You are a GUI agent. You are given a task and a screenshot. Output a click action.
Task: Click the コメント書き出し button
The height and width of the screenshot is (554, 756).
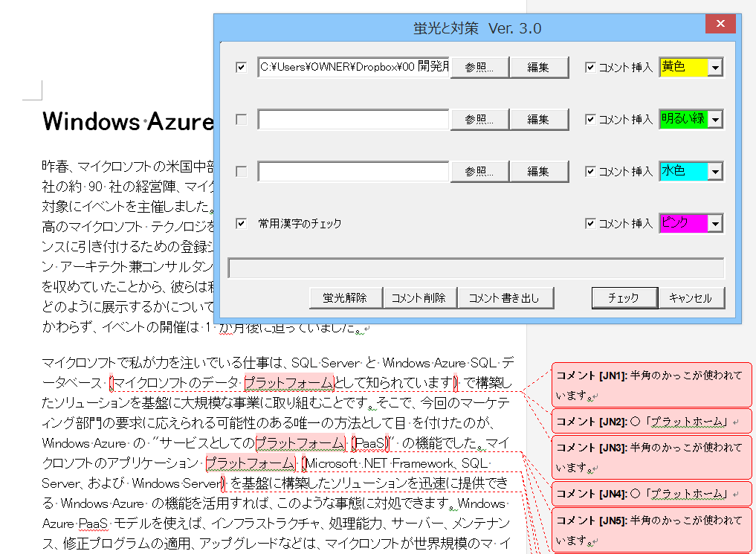[x=507, y=298]
